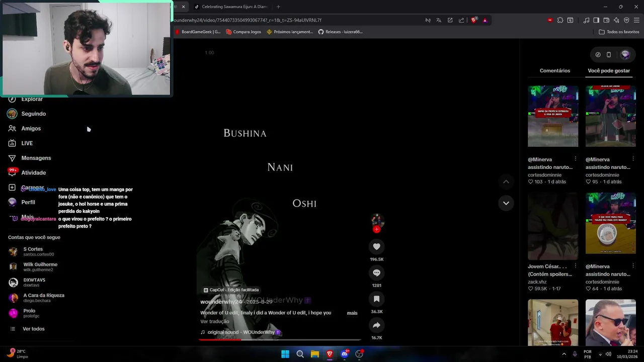
Task: Open the recommended video with 103 likes
Action: (553, 116)
